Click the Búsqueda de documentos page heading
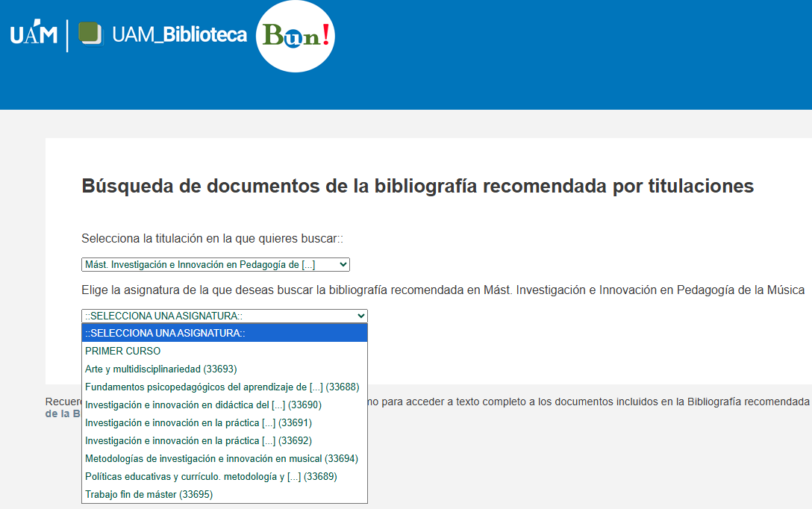Viewport: 812px width, 509px height. click(417, 186)
